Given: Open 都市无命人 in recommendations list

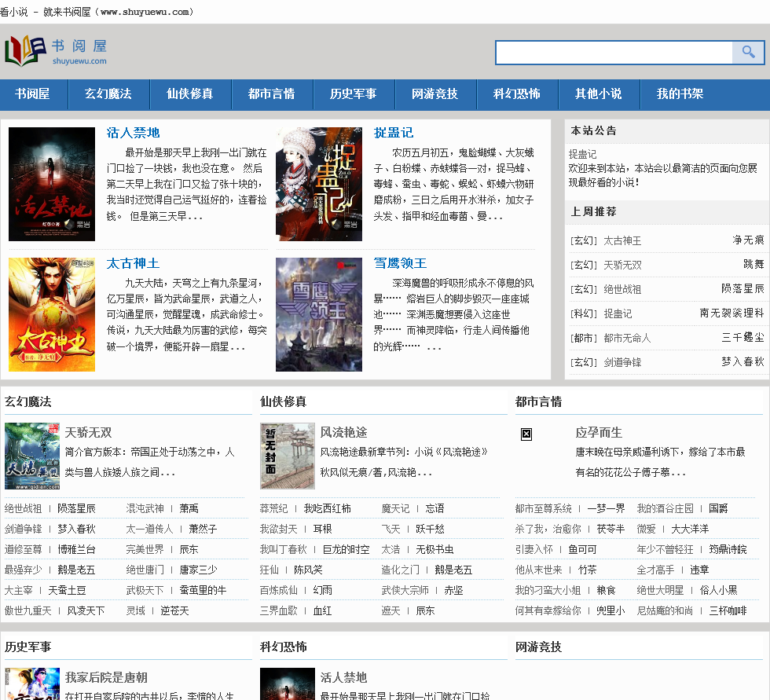Looking at the screenshot, I should tap(627, 339).
